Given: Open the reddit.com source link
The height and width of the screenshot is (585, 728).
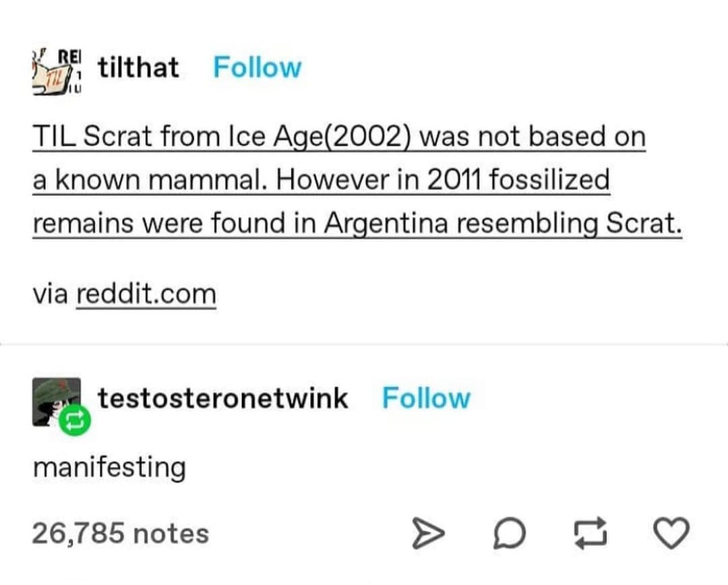Looking at the screenshot, I should [146, 292].
